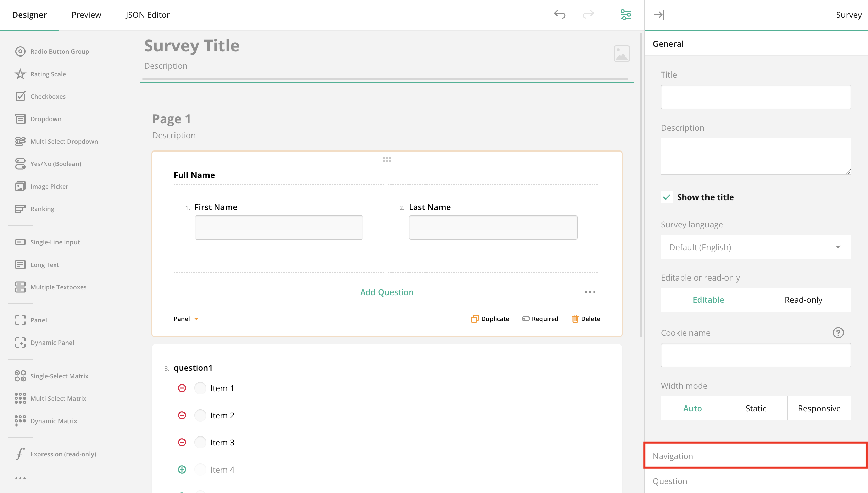Toggle the Required switch on panel
This screenshot has width=868, height=493.
[526, 319]
